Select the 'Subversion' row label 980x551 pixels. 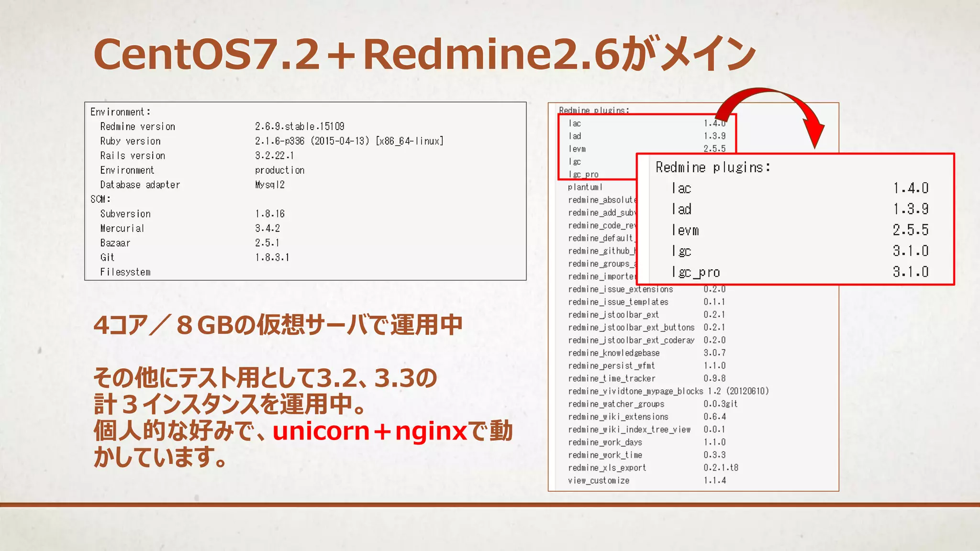(125, 214)
